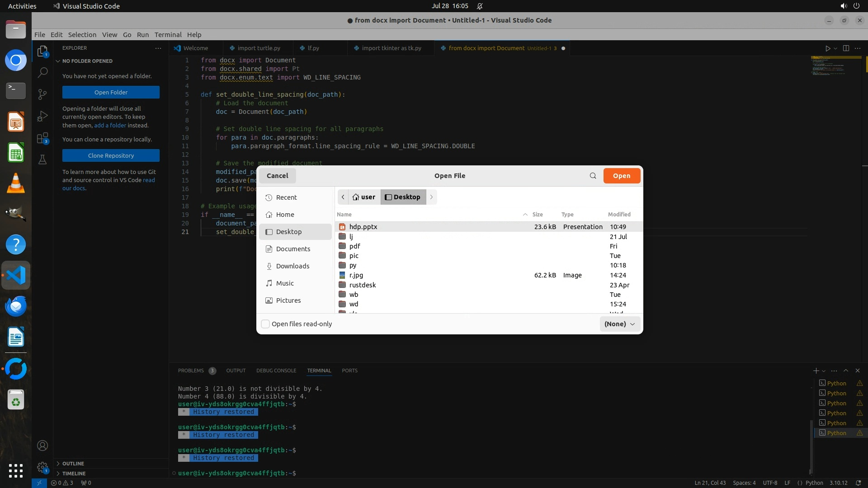Expand the OUTLINE section
Viewport: 868px width, 488px height.
pyautogui.click(x=73, y=464)
